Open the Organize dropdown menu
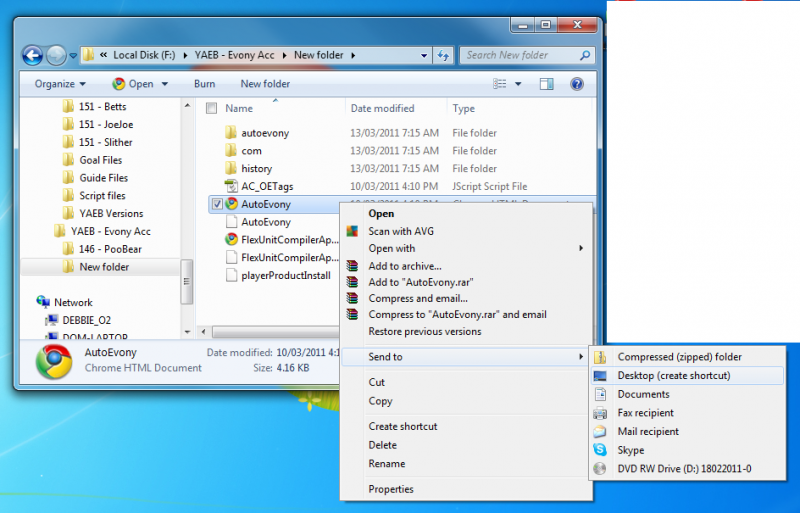 [x=60, y=84]
